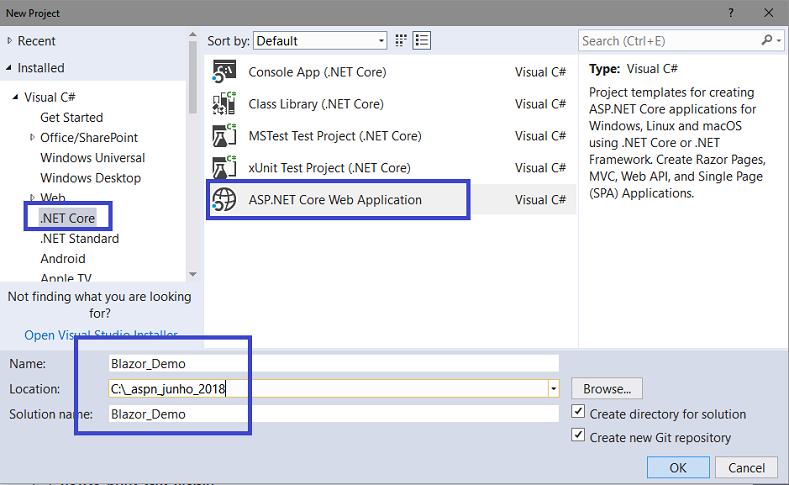Click the search magnifier icon

(766, 40)
